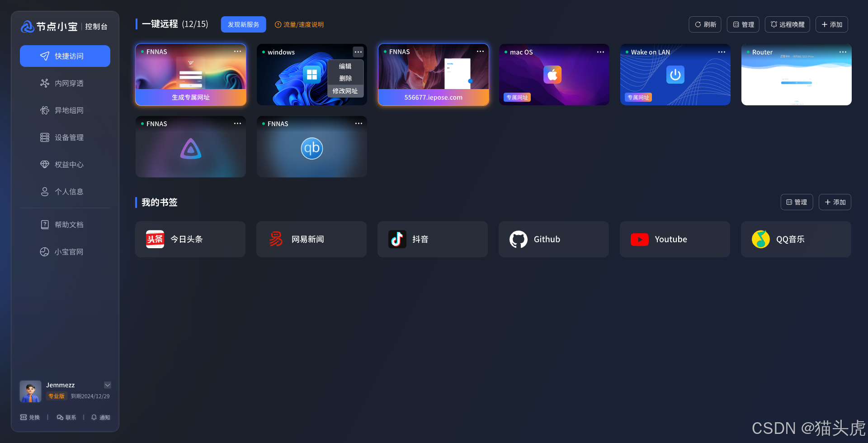Open 设备管理 page
This screenshot has height=443, width=868.
pyautogui.click(x=65, y=137)
